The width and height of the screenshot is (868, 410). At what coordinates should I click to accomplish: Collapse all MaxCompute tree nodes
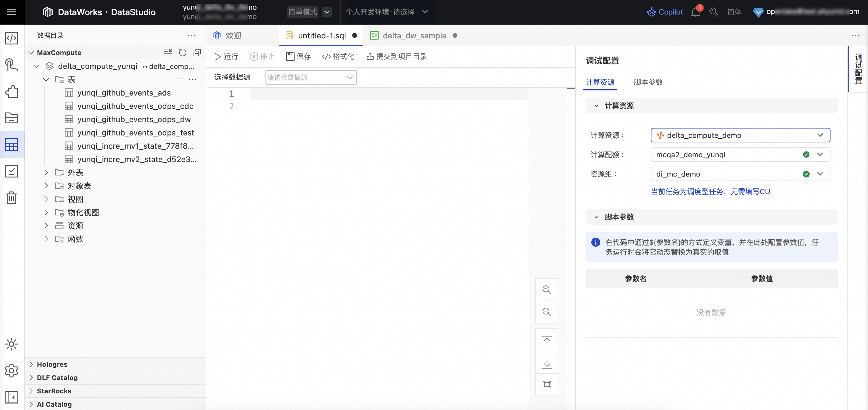click(197, 53)
